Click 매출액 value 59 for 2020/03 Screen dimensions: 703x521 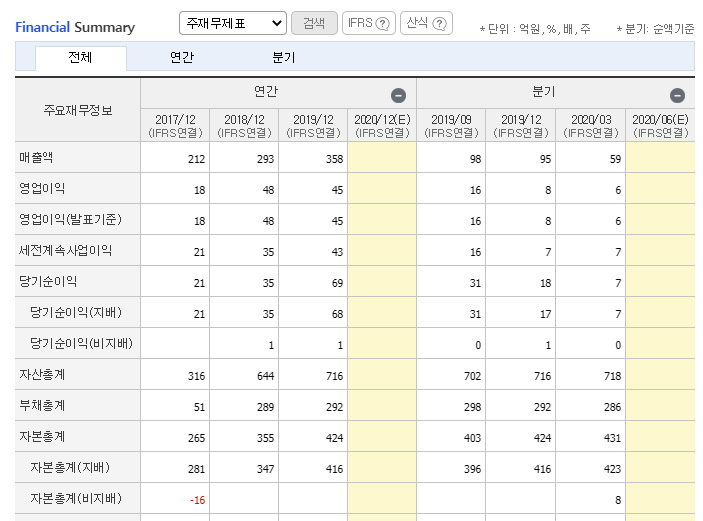click(615, 159)
